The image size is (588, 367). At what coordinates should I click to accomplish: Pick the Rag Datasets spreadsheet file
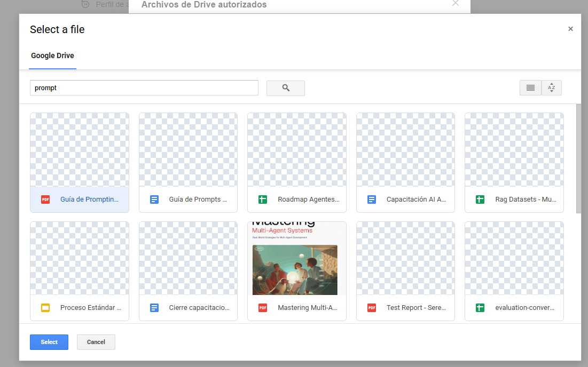(514, 163)
